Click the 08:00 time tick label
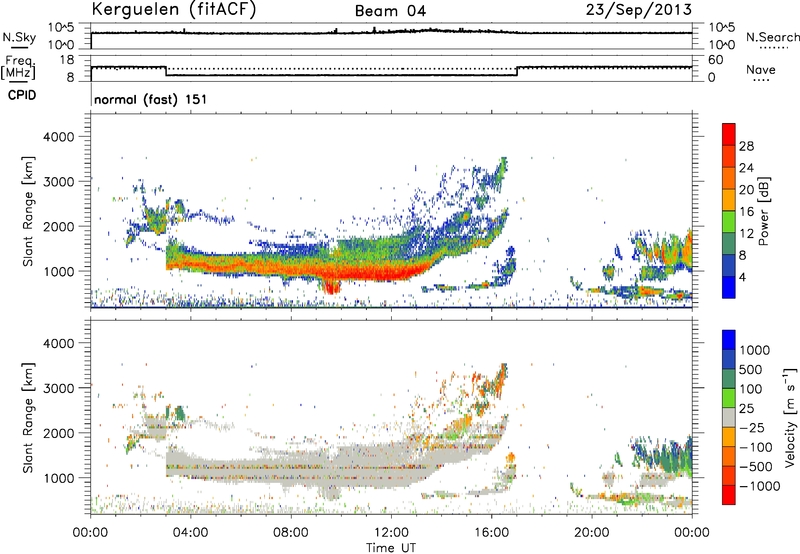Screen dimensions: 800x554 click(291, 533)
